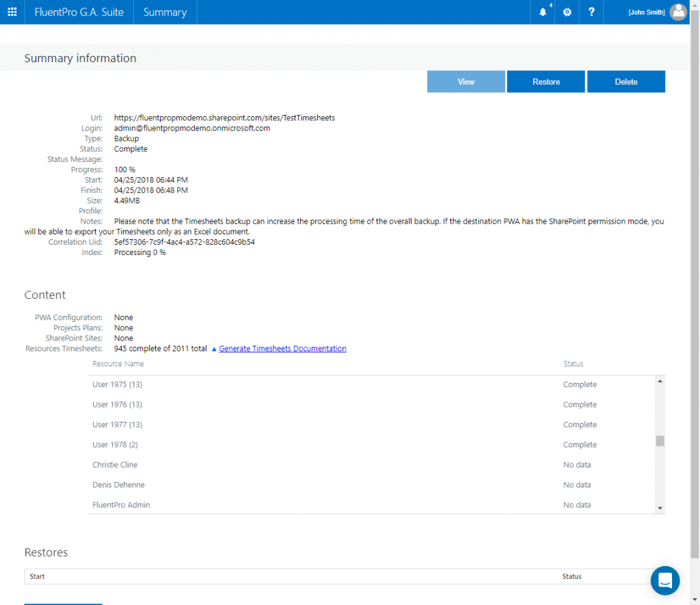Select the User 1976 (13) row

click(x=371, y=405)
